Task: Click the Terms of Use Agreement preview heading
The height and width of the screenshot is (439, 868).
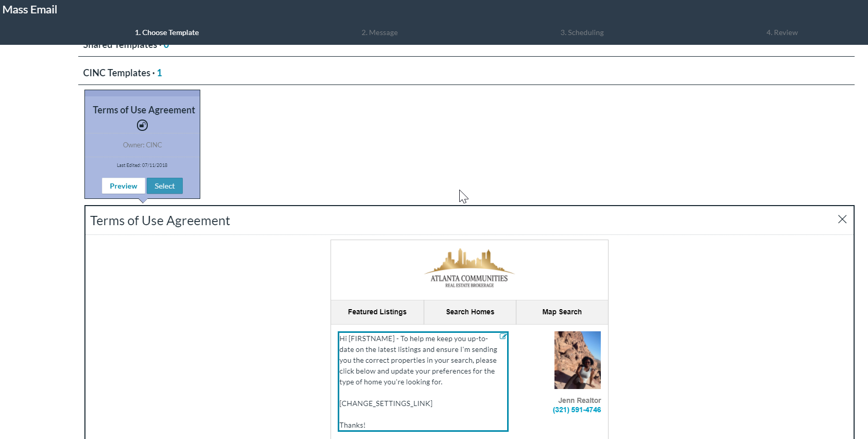Action: pyautogui.click(x=160, y=221)
